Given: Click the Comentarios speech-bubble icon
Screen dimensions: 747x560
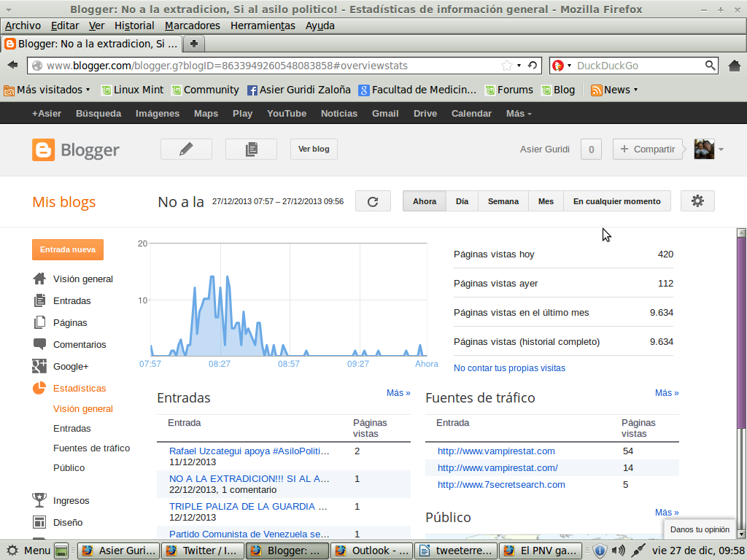Looking at the screenshot, I should coord(39,344).
